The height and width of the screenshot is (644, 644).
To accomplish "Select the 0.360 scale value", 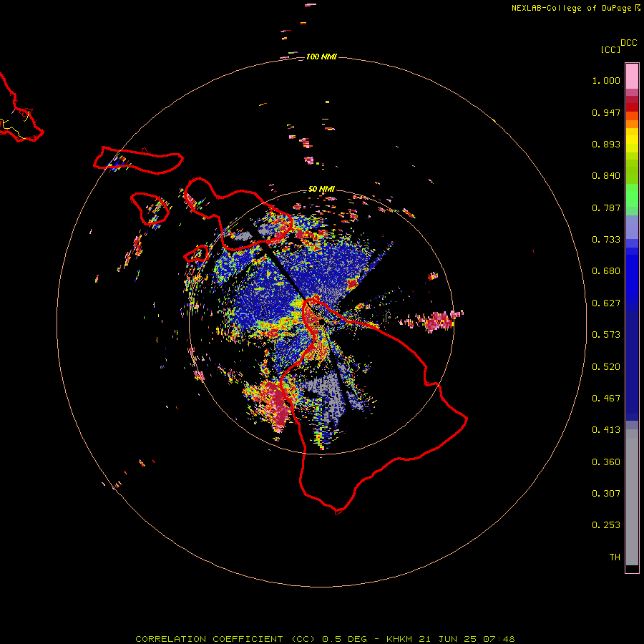I will 606,462.
